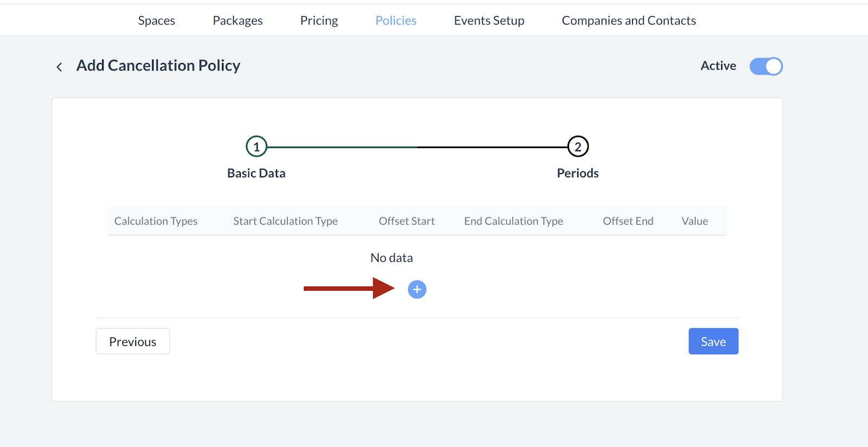Image resolution: width=868 pixels, height=447 pixels.
Task: Select the Policies tab
Action: [396, 21]
